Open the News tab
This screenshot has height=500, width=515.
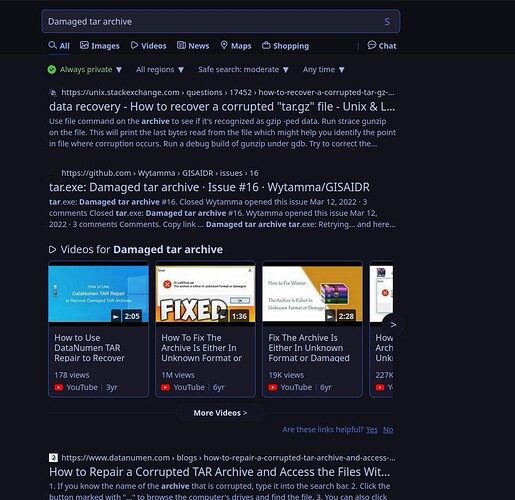pyautogui.click(x=193, y=46)
